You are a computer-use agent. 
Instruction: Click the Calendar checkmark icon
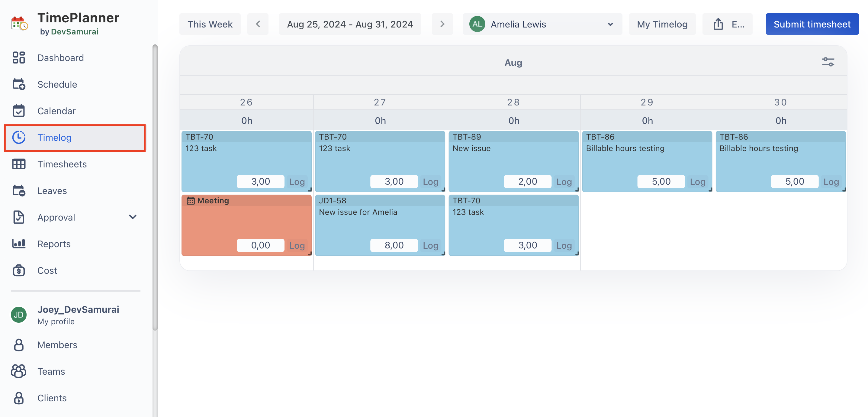[x=18, y=111]
